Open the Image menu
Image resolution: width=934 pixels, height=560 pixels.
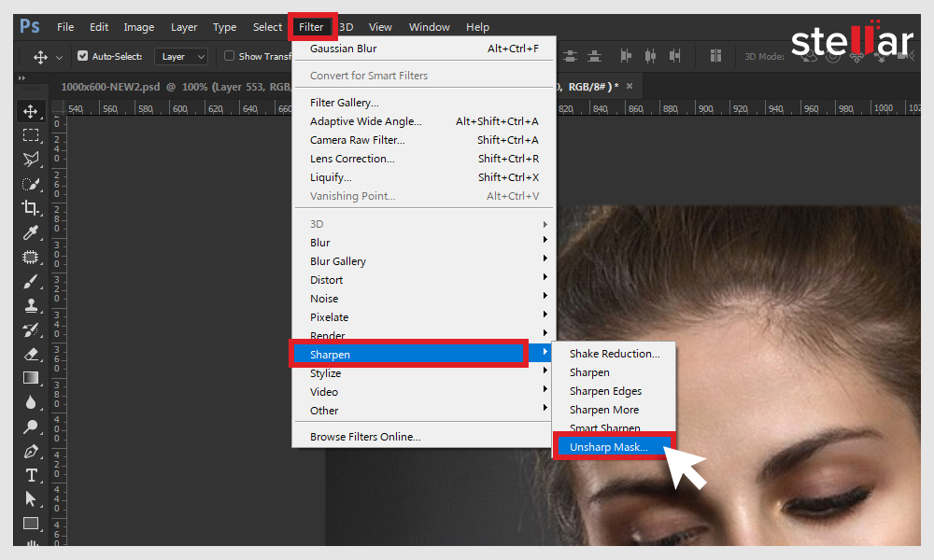139,27
